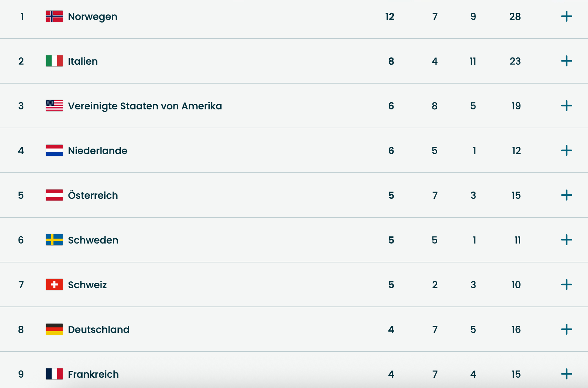Image resolution: width=588 pixels, height=388 pixels.
Task: Click the Italian flag icon
Action: click(x=54, y=61)
